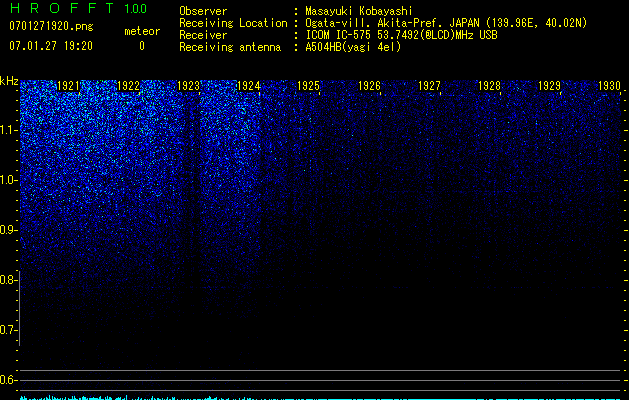Click the 0.8 kHz frequency axis label
Screen dimensions: 629x400
coord(8,280)
